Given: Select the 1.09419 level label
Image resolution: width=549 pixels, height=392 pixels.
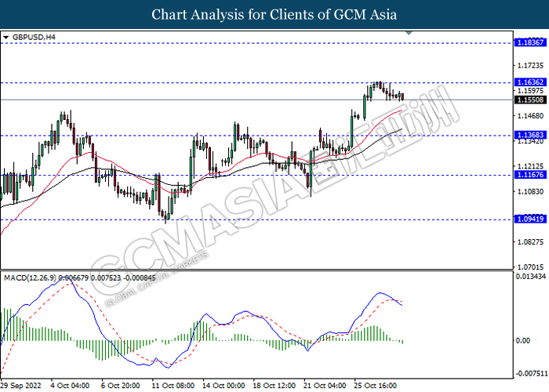Looking at the screenshot, I should pos(530,219).
